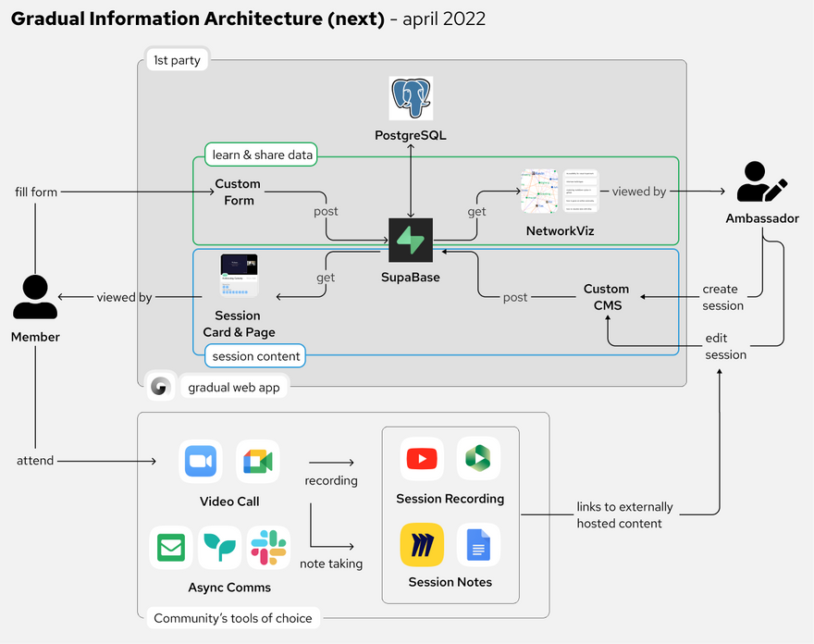Click the 'Session Recording' caption

click(450, 499)
